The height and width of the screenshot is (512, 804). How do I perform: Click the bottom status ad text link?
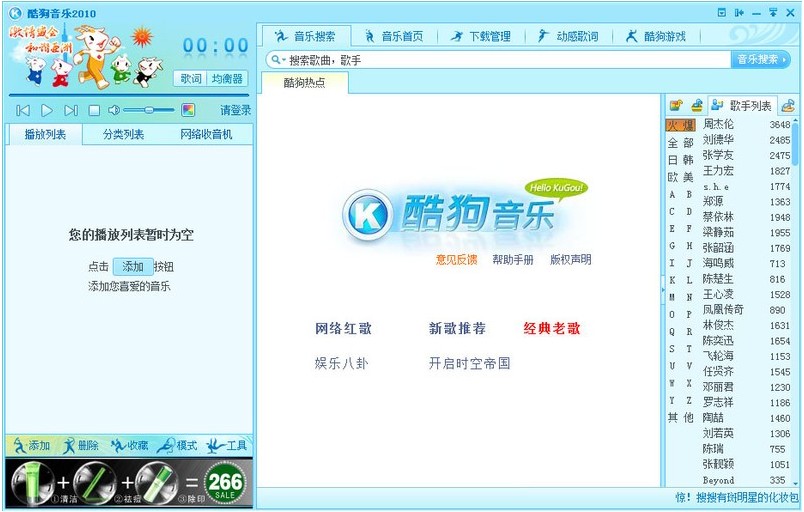click(737, 497)
